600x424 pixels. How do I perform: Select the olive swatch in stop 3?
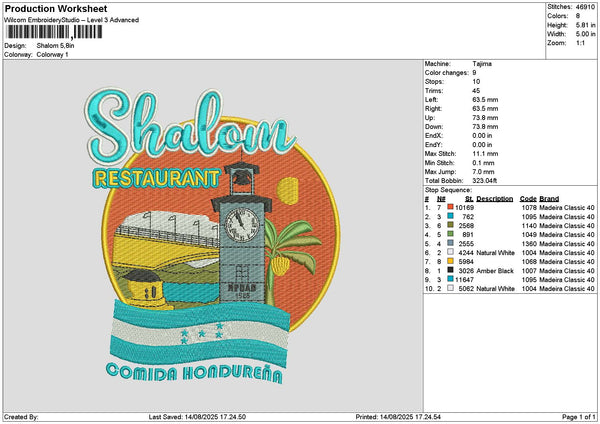[449, 225]
